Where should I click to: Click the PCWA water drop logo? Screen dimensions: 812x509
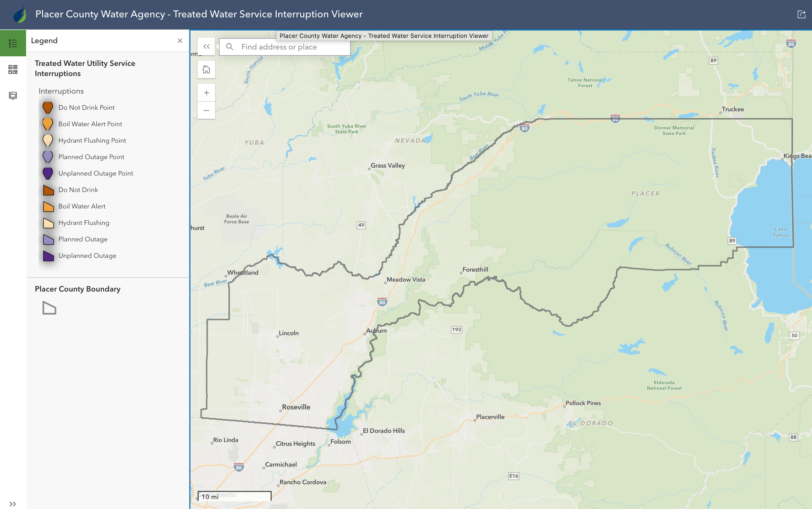19,14
